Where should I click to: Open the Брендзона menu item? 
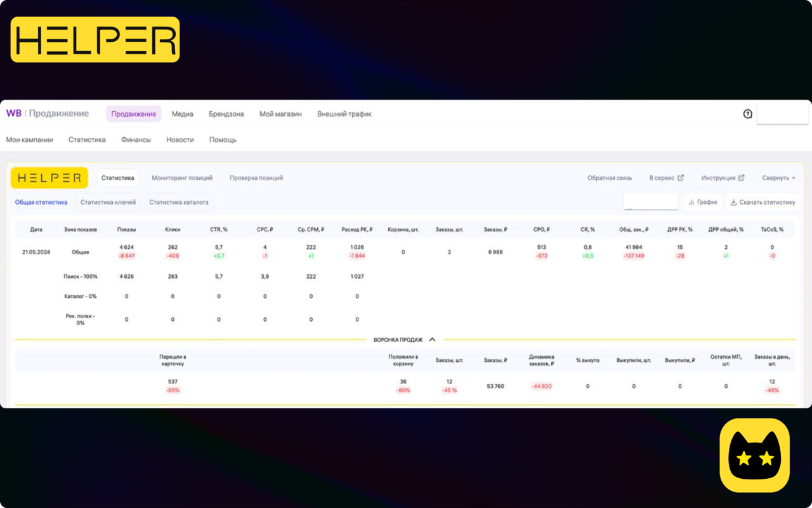(x=226, y=114)
